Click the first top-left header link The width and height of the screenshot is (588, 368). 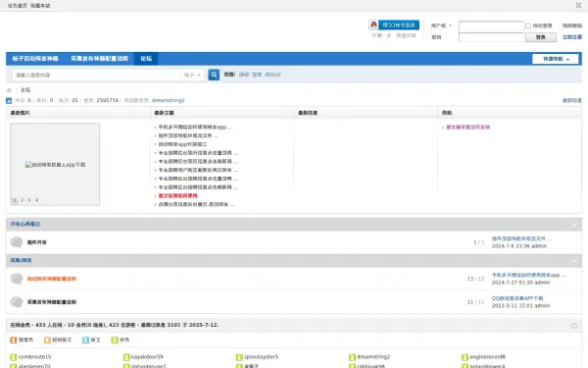18,6
